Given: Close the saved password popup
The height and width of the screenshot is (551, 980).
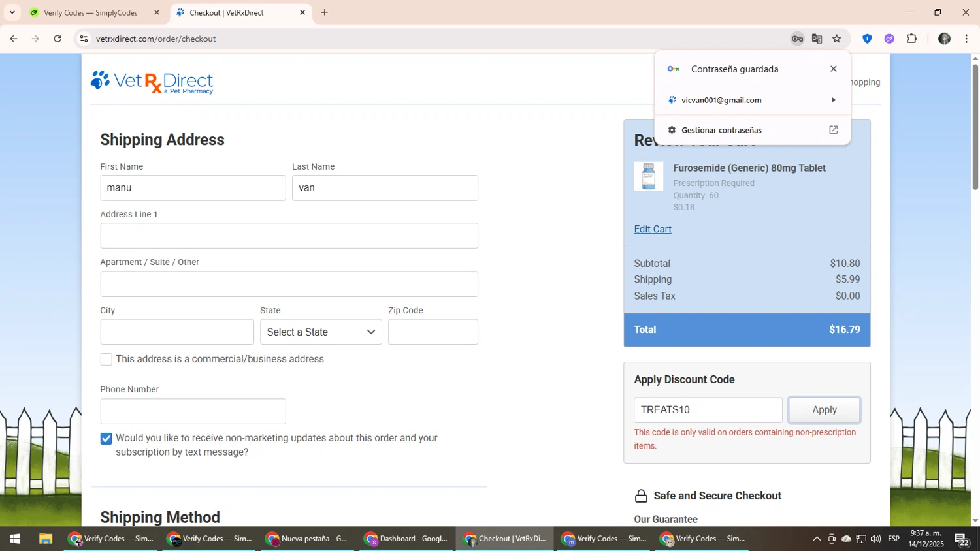Looking at the screenshot, I should (834, 69).
